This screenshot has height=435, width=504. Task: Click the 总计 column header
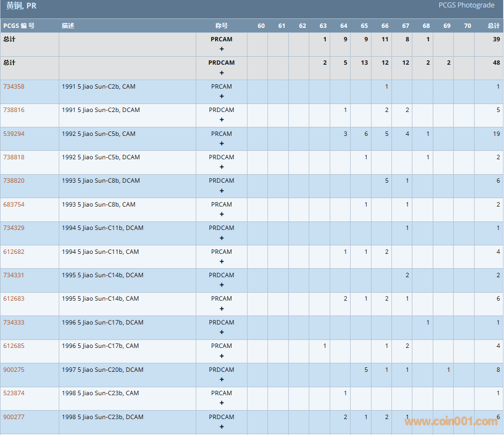493,26
